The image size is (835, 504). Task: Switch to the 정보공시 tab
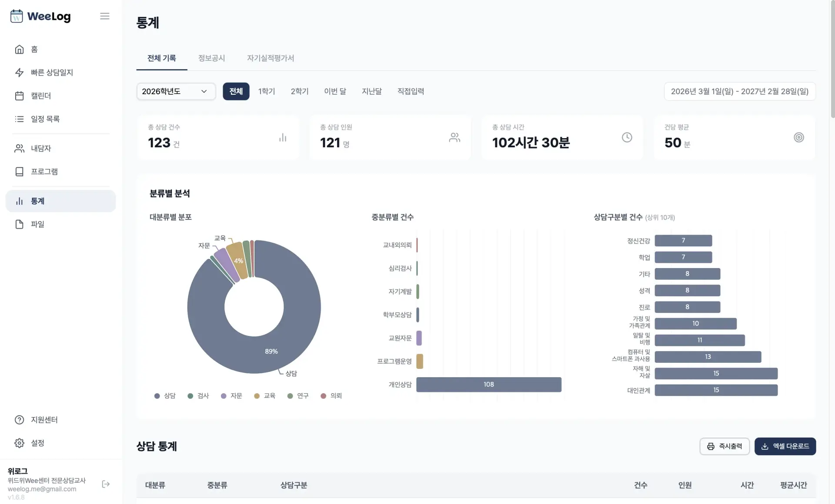(x=211, y=58)
